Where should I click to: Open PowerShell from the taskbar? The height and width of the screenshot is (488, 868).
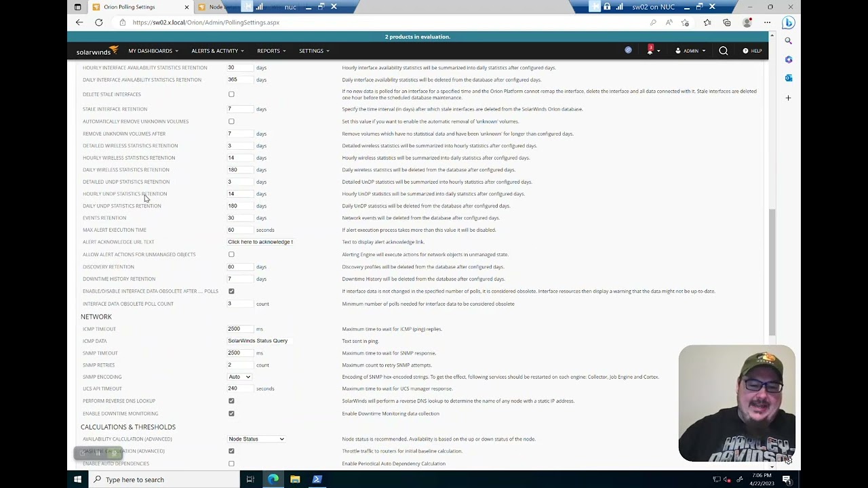pos(317,479)
